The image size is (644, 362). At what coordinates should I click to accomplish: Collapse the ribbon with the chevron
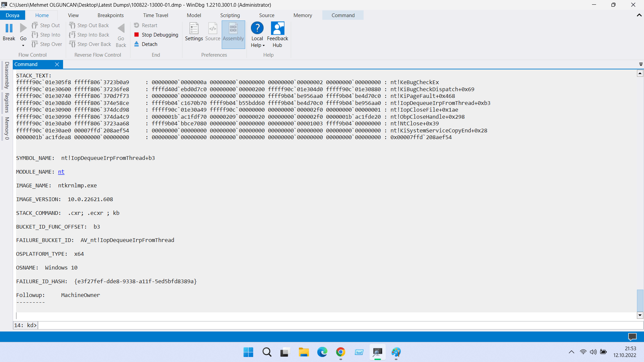(639, 15)
